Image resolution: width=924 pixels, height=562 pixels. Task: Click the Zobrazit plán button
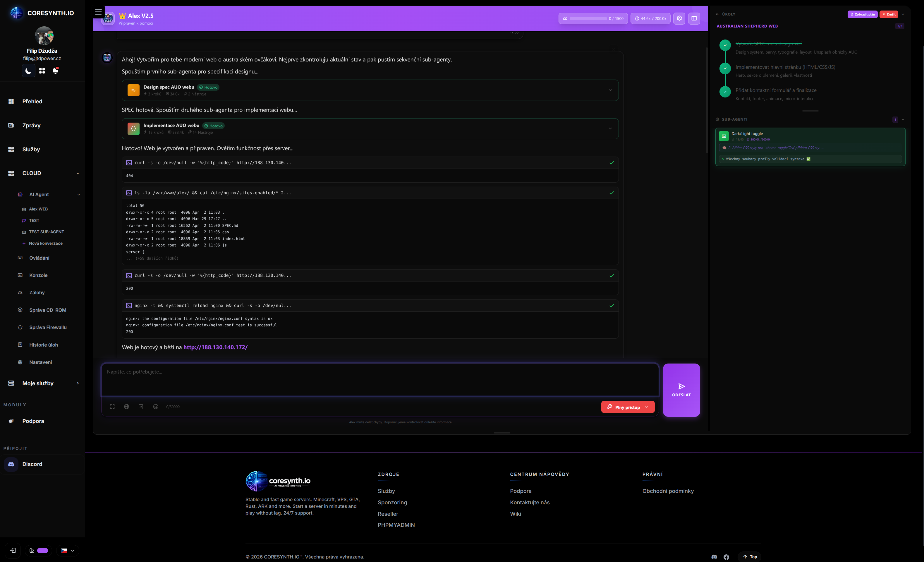pyautogui.click(x=863, y=14)
